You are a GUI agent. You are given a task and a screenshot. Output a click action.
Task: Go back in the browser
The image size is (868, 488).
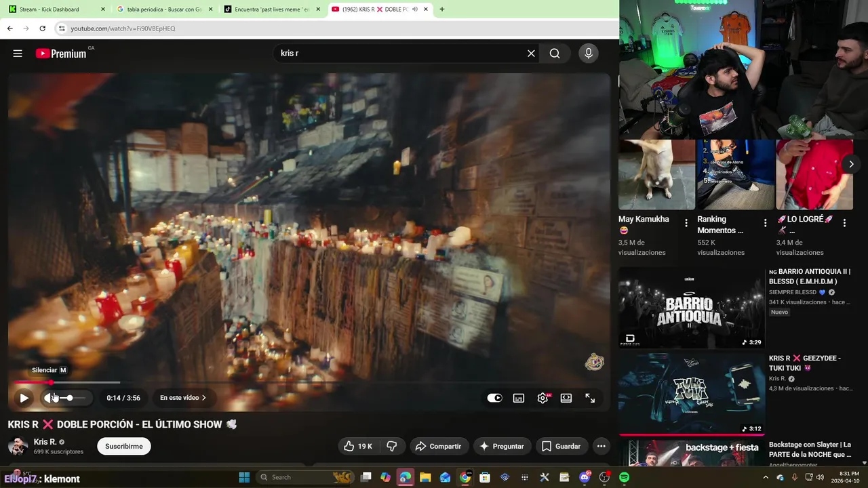(x=9, y=28)
